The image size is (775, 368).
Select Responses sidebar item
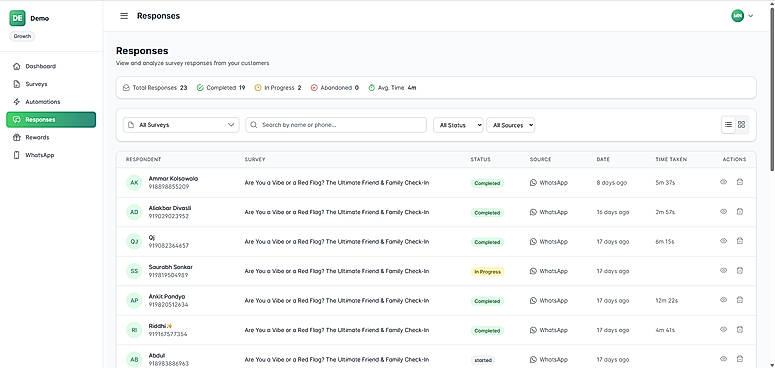[51, 120]
